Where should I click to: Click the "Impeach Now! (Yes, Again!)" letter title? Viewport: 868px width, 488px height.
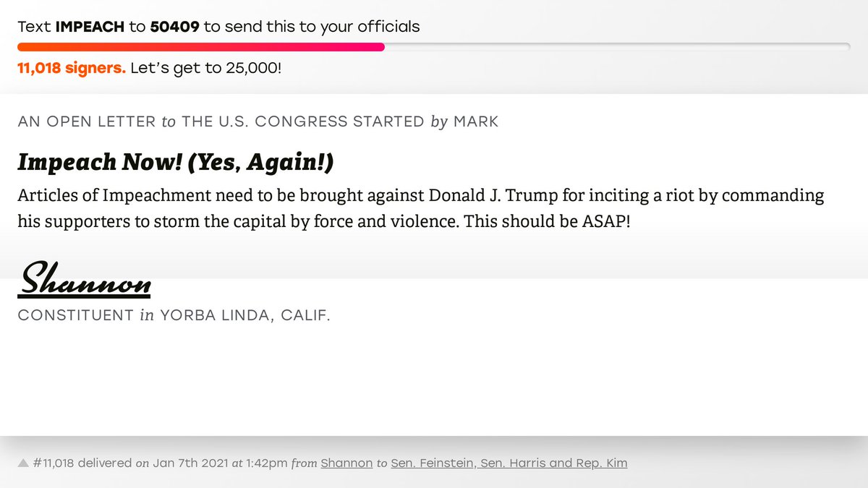[176, 163]
